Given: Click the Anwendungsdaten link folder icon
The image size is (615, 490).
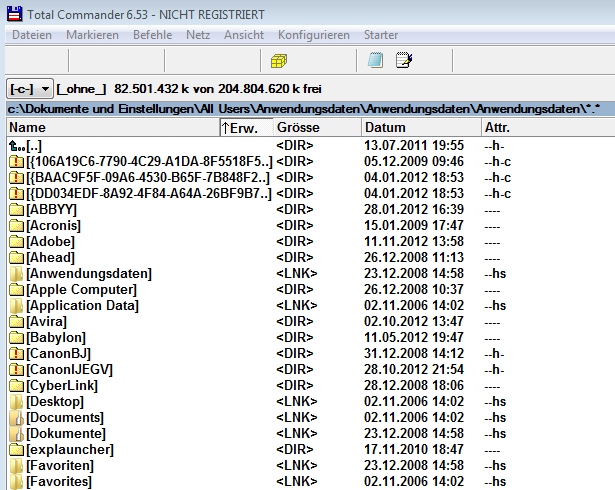Looking at the screenshot, I should point(16,274).
